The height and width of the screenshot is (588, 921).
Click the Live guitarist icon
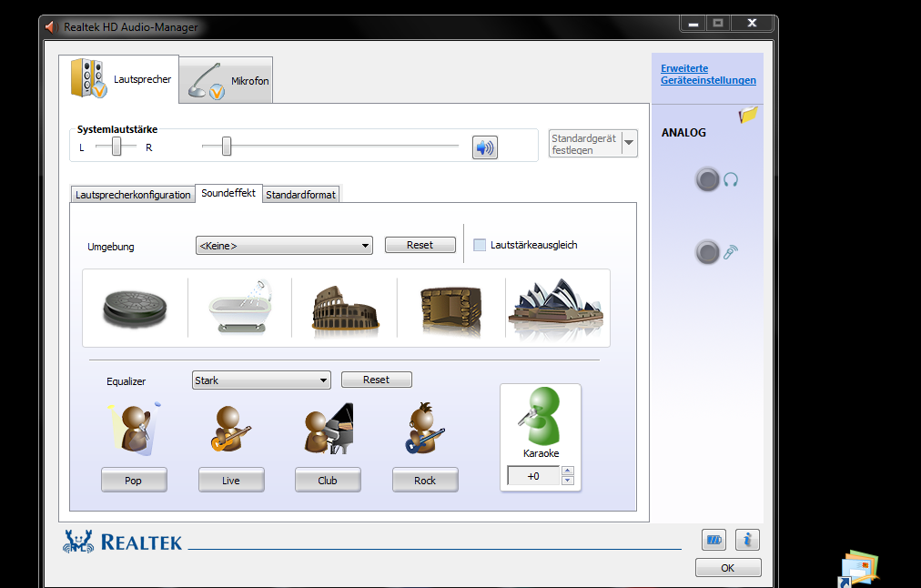231,430
